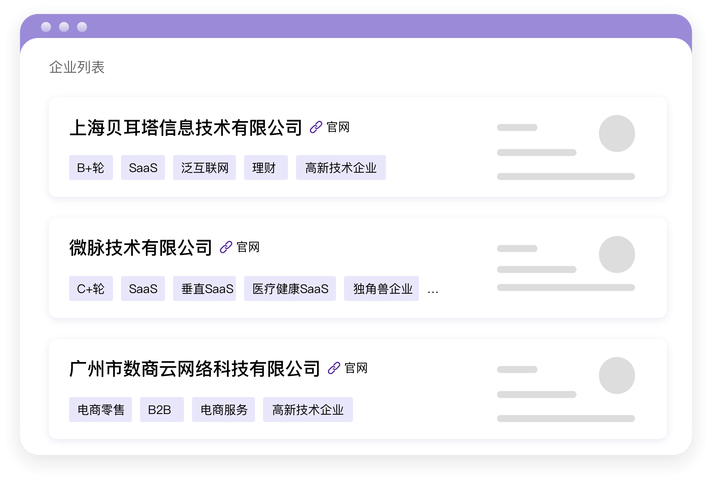Expand more tags via the ellipsis for 微脉技术有限公司

click(433, 291)
